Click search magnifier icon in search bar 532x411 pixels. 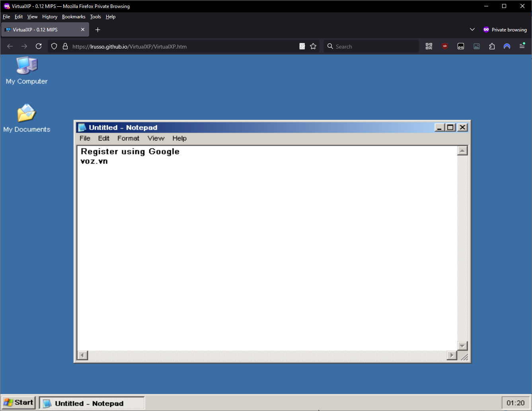click(x=330, y=47)
